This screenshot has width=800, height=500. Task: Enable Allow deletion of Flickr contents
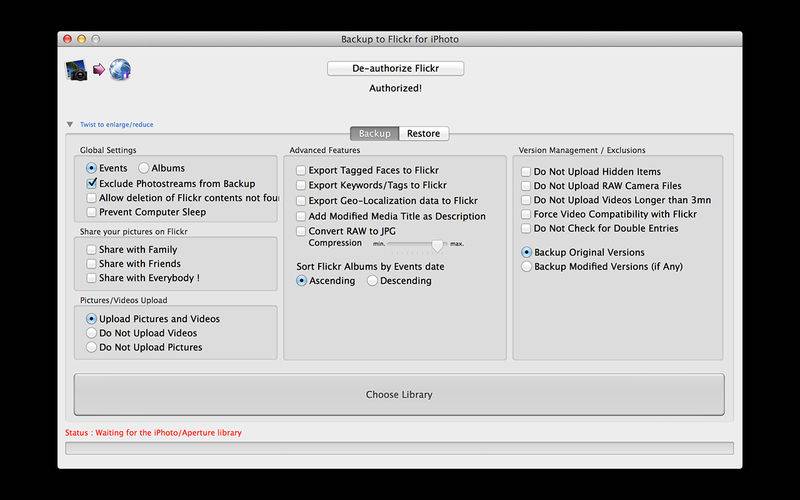(x=91, y=198)
